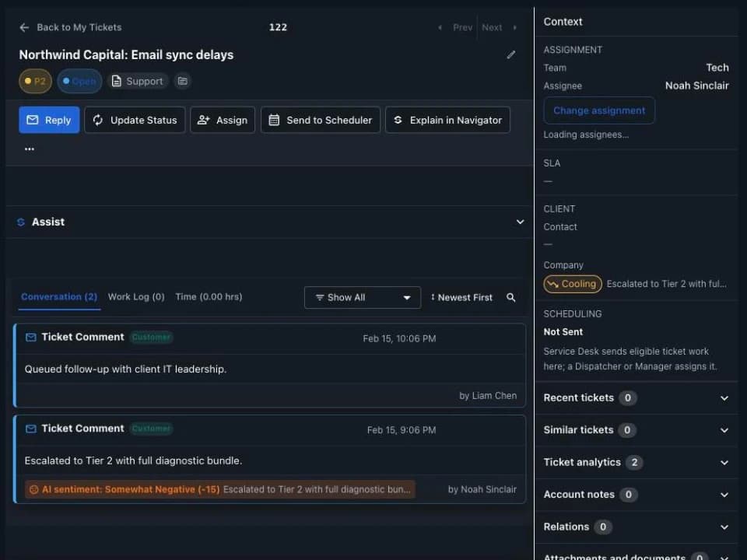
Task: Click the AI sentiment face icon
Action: pyautogui.click(x=33, y=489)
